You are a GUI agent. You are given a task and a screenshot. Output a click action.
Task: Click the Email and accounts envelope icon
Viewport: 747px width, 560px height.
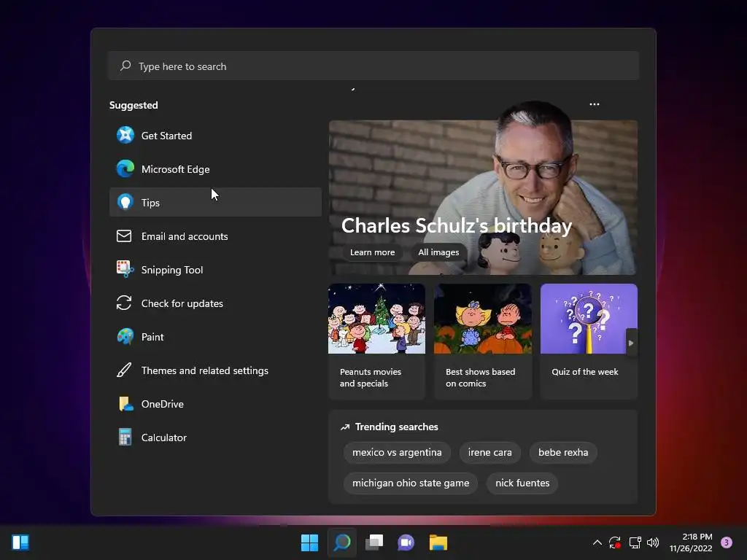click(x=124, y=236)
